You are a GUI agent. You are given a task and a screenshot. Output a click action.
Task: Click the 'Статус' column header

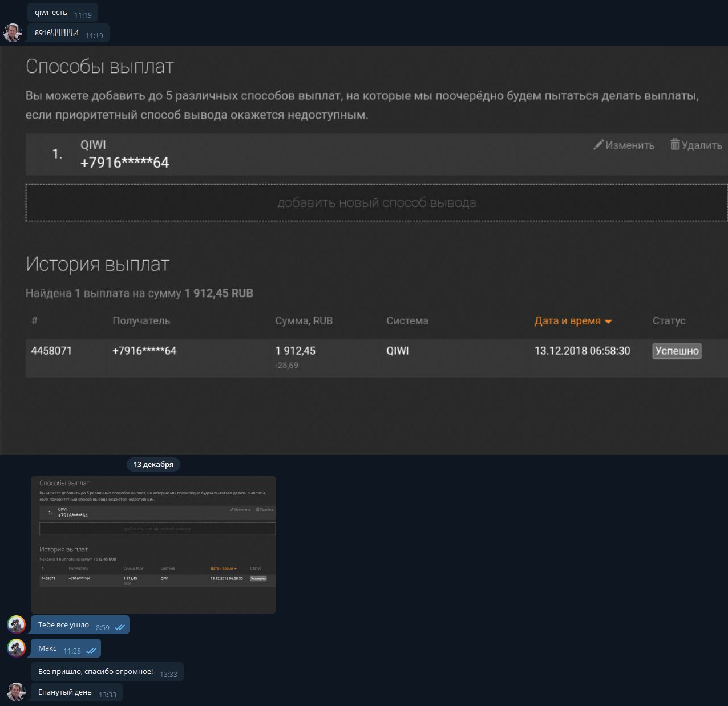pos(669,321)
